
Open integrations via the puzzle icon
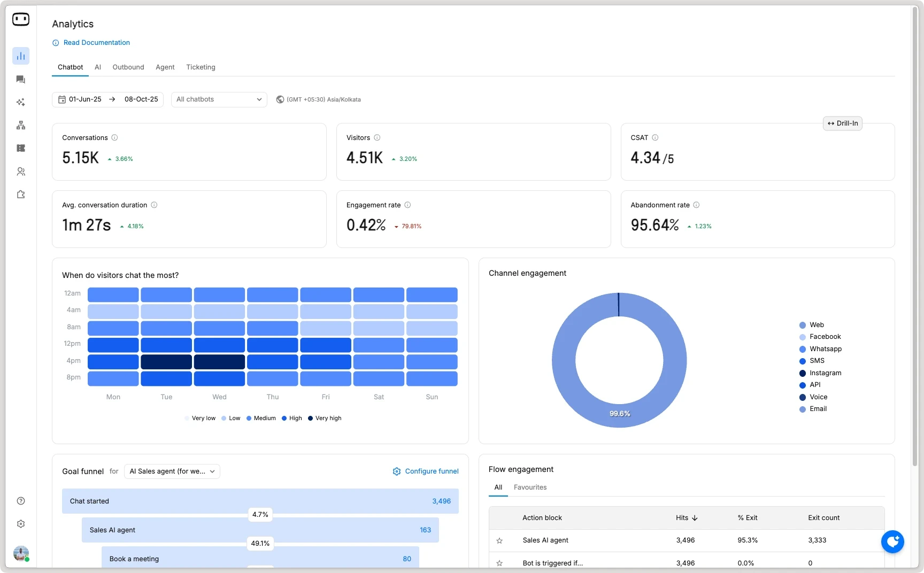tap(21, 195)
